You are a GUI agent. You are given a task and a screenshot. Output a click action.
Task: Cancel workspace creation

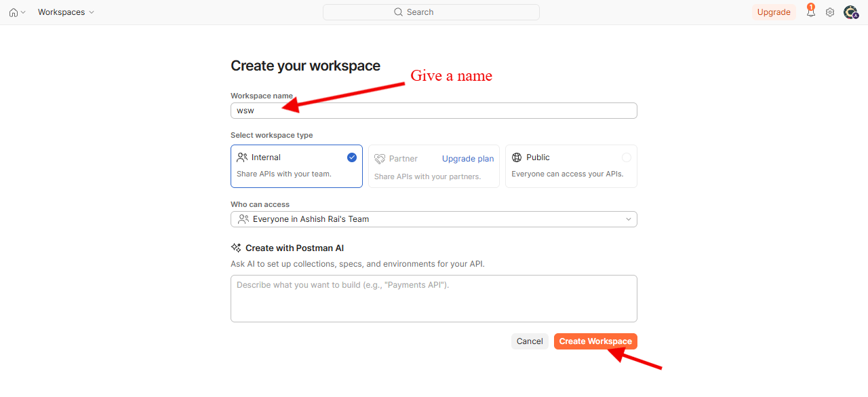click(x=530, y=341)
